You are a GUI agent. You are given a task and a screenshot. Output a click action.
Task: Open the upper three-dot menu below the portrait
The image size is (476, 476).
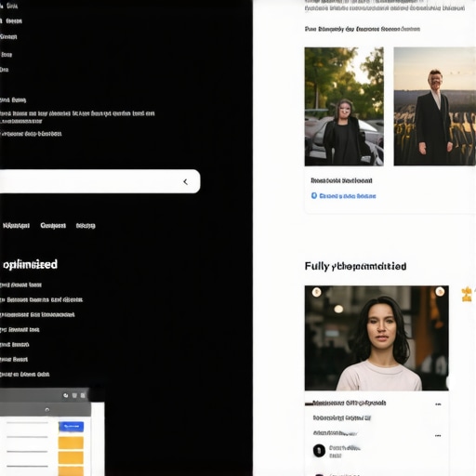click(x=438, y=404)
